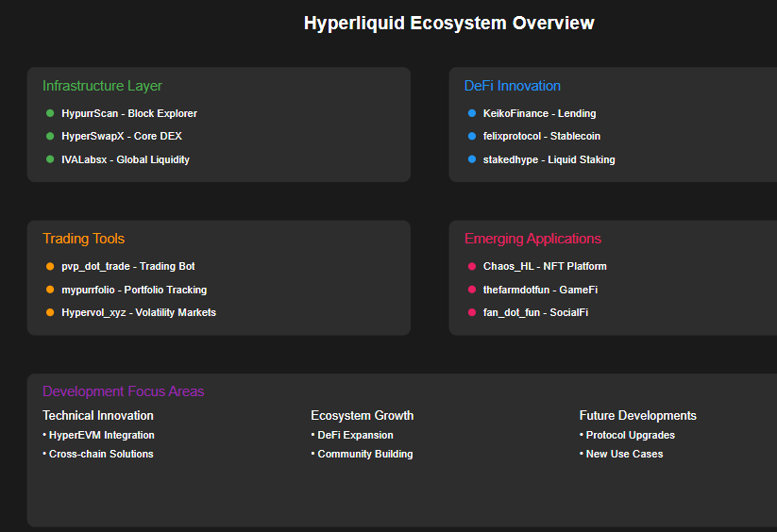Select thefarmdotfun - GameFi entry
The height and width of the screenshot is (532, 777).
(541, 290)
